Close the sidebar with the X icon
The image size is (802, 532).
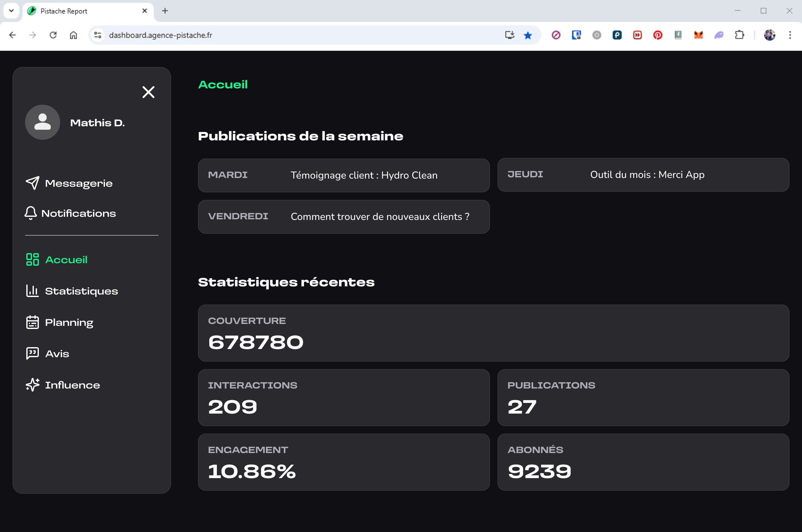(148, 92)
